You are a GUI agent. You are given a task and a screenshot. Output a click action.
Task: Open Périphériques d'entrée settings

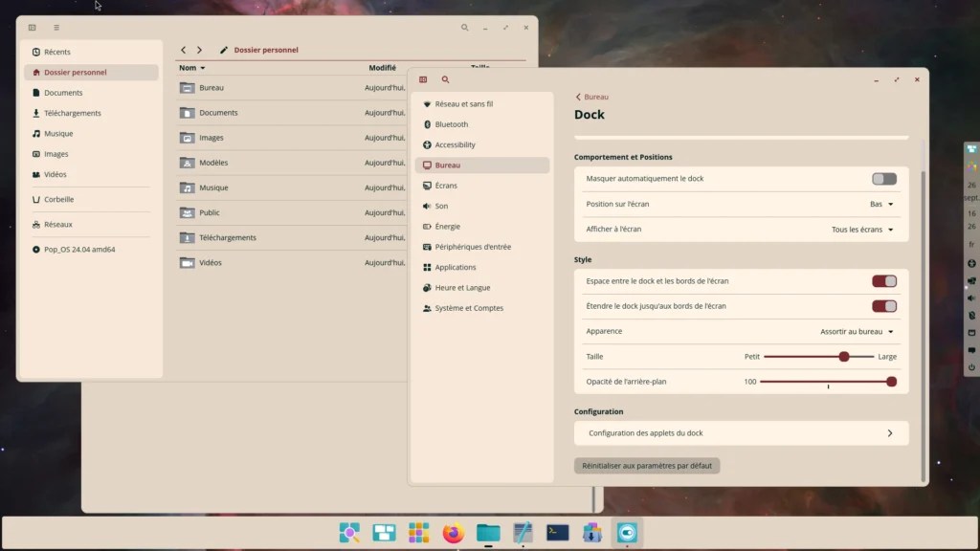482,247
